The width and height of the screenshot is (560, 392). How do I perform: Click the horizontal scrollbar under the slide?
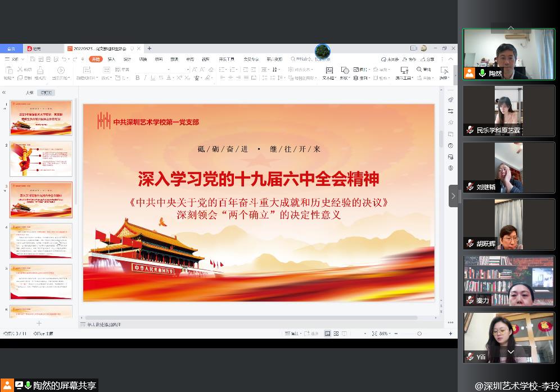[250, 317]
